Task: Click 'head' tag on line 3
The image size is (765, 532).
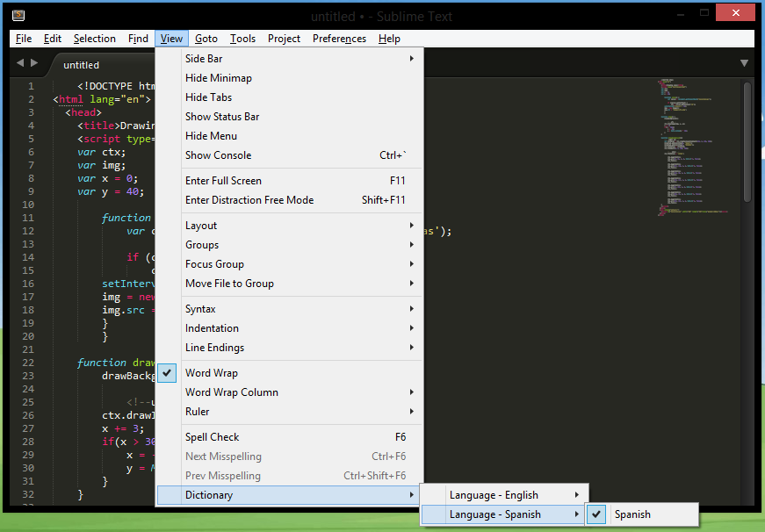Action: [x=83, y=112]
